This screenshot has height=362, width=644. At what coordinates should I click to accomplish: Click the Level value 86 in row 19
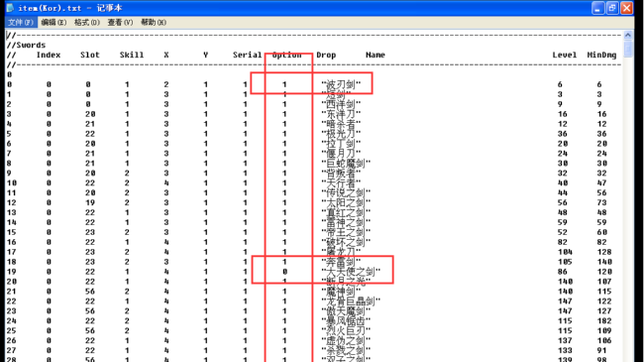click(x=563, y=272)
